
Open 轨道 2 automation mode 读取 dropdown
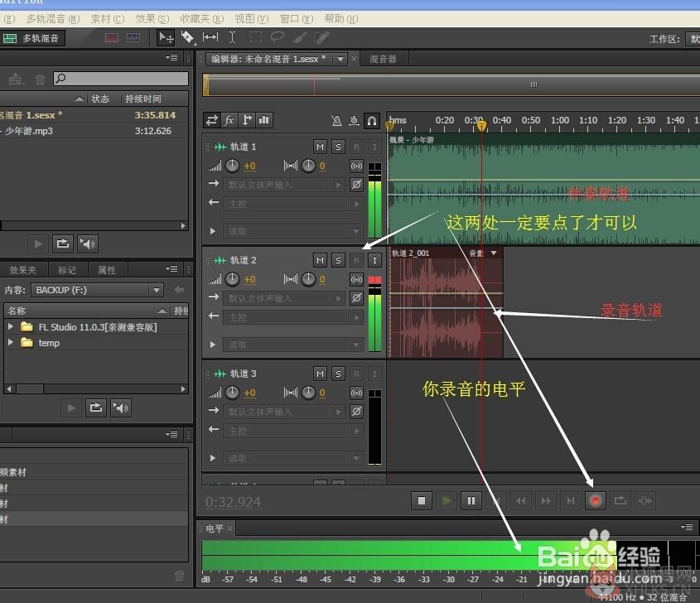293,345
